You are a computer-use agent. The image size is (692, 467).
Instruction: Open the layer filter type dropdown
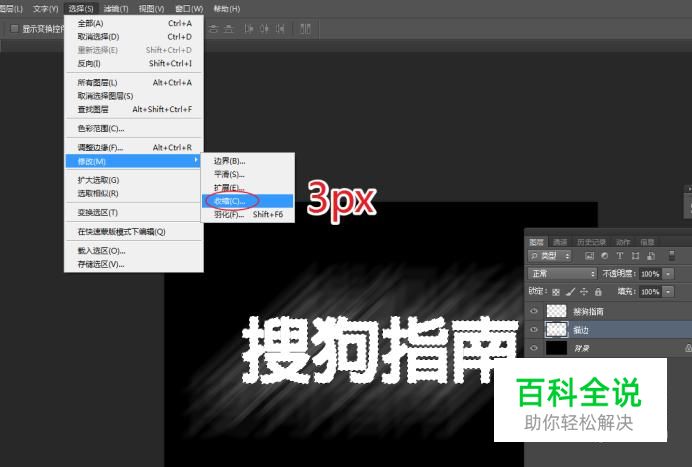coord(549,256)
